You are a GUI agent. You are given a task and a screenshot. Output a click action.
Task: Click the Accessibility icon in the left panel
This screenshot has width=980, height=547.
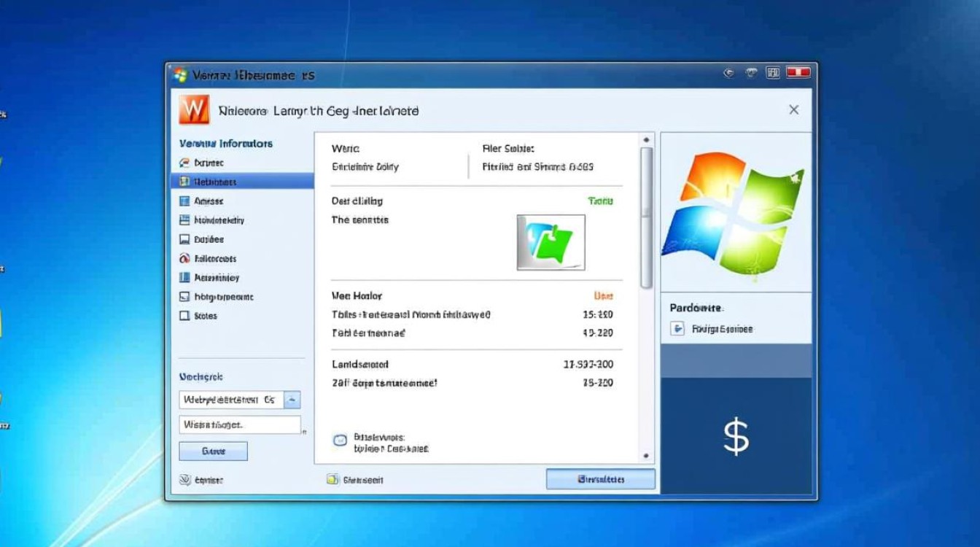(x=186, y=277)
